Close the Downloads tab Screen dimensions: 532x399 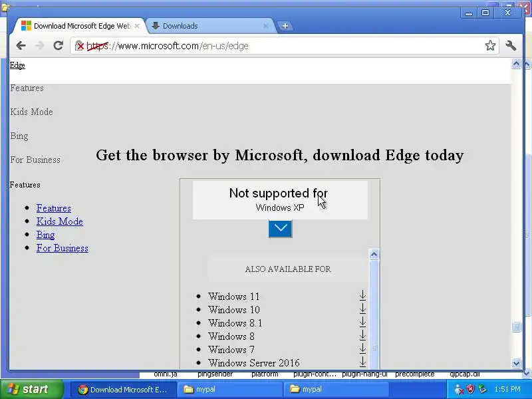point(265,26)
